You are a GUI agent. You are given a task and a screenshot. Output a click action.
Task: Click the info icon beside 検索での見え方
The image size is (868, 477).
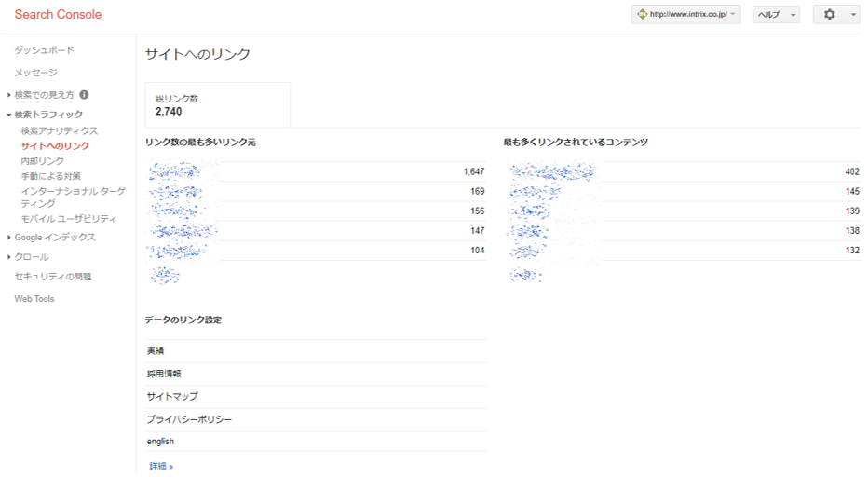coord(84,95)
